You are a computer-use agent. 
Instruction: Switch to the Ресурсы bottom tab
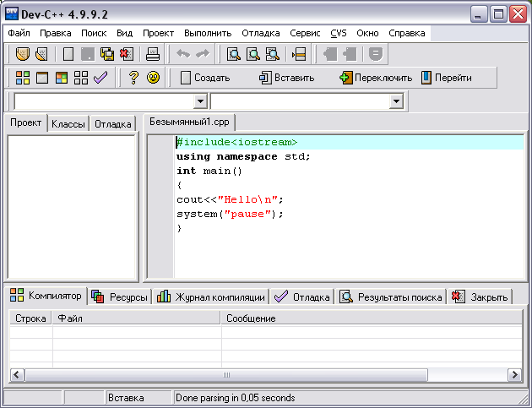pyautogui.click(x=120, y=297)
